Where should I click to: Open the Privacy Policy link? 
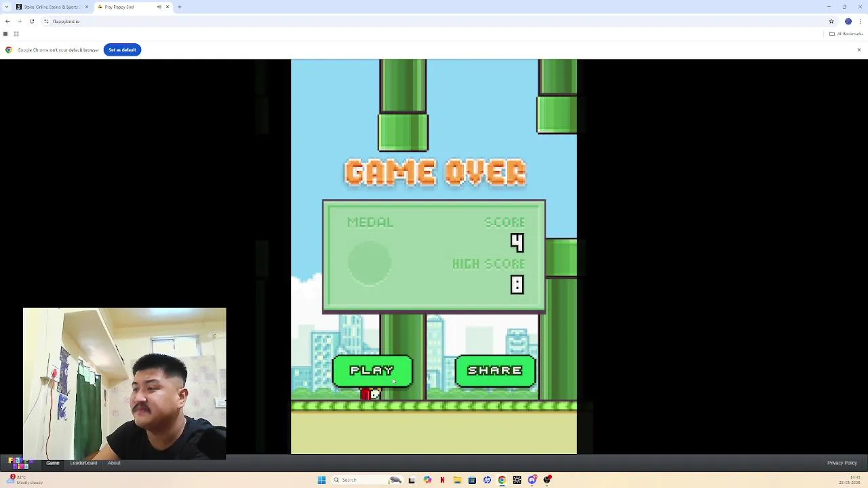point(842,463)
